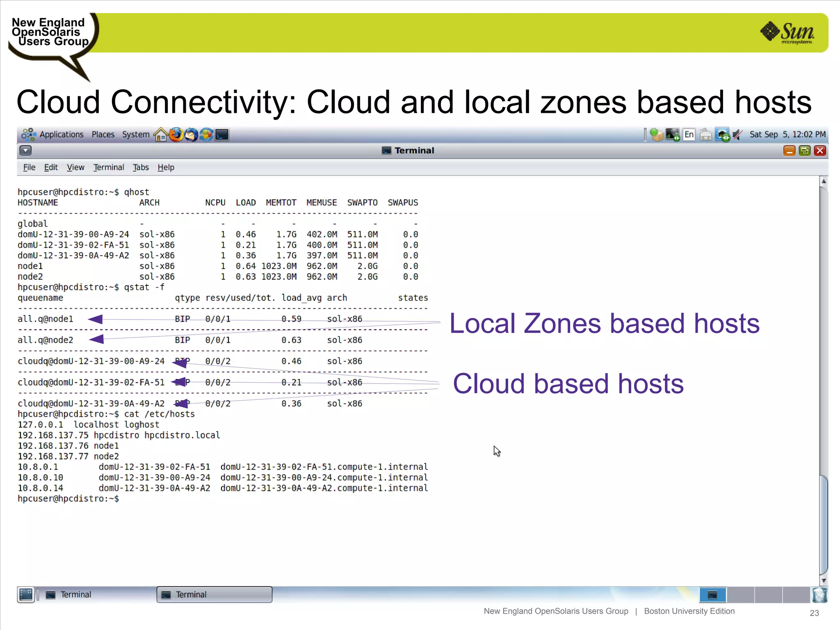Open the System menu in panel

pos(136,135)
